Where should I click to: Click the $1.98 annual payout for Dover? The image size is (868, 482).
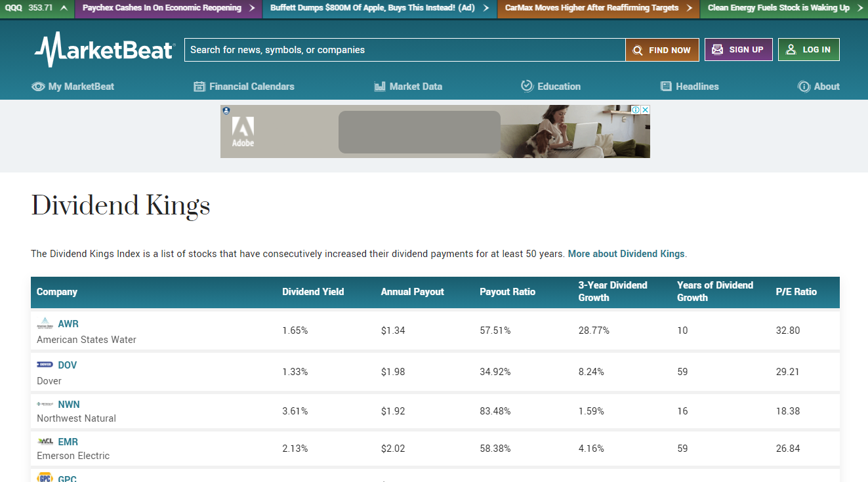[393, 372]
